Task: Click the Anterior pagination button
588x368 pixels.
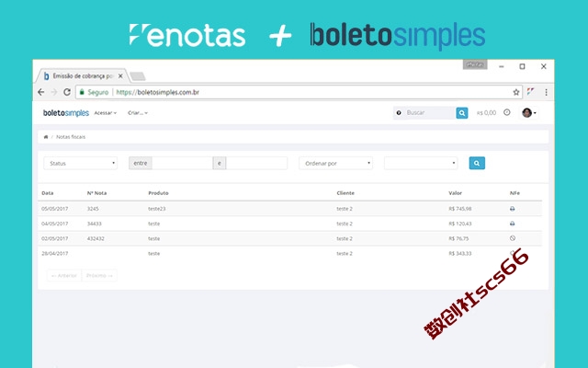Action: pyautogui.click(x=64, y=275)
